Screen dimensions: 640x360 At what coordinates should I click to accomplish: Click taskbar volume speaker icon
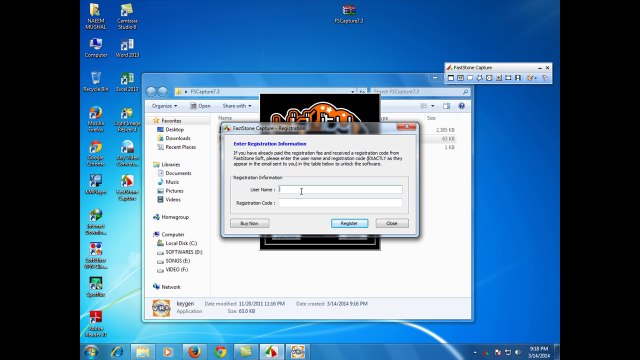pos(518,352)
